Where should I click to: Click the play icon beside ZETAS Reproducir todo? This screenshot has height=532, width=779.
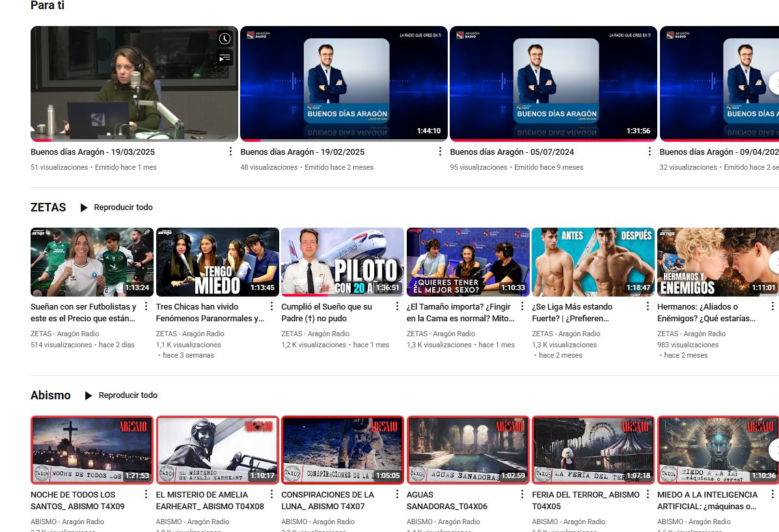pos(83,207)
